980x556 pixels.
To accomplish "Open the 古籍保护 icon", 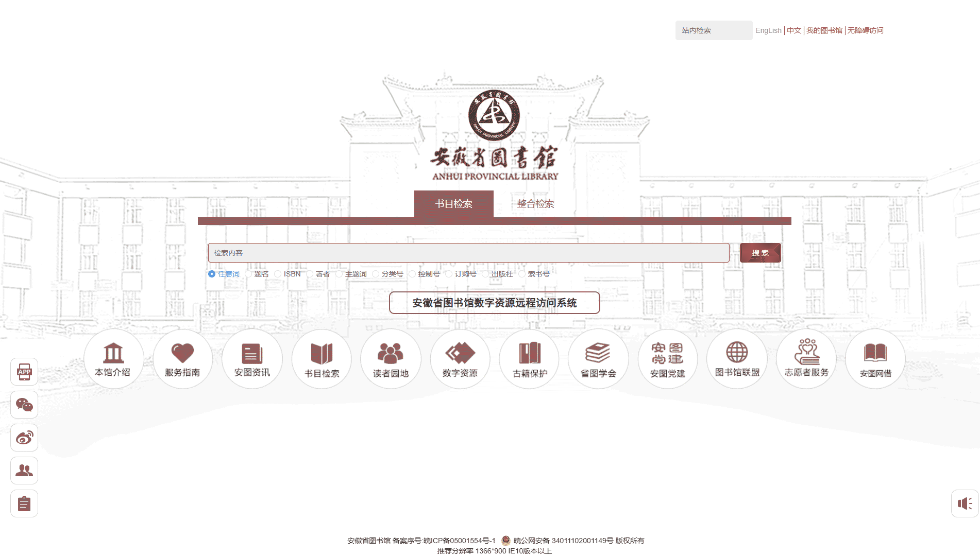I will pos(529,359).
